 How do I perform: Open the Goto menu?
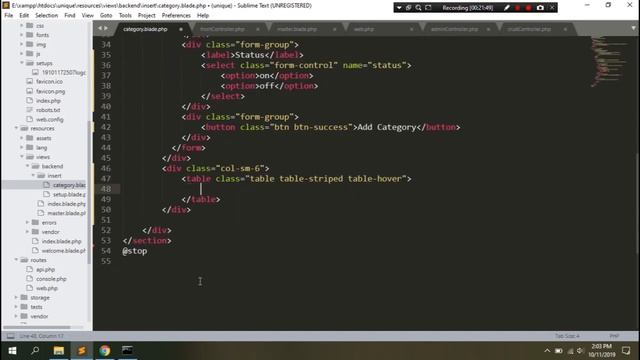pos(106,16)
